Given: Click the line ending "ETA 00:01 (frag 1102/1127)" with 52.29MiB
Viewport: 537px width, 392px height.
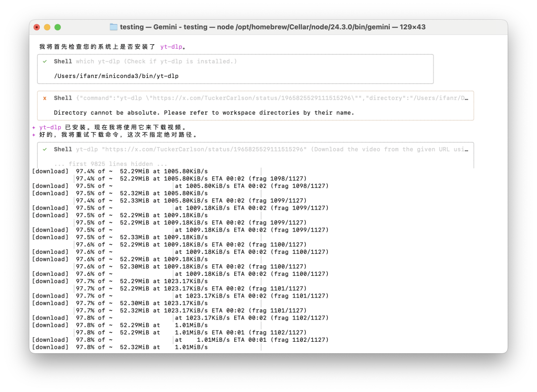Looking at the screenshot, I should (x=191, y=332).
